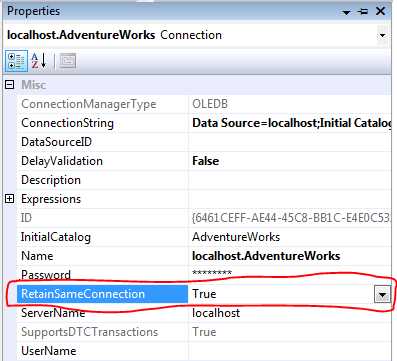
Task: Select the RetainSameConnection property label
Action: [83, 294]
